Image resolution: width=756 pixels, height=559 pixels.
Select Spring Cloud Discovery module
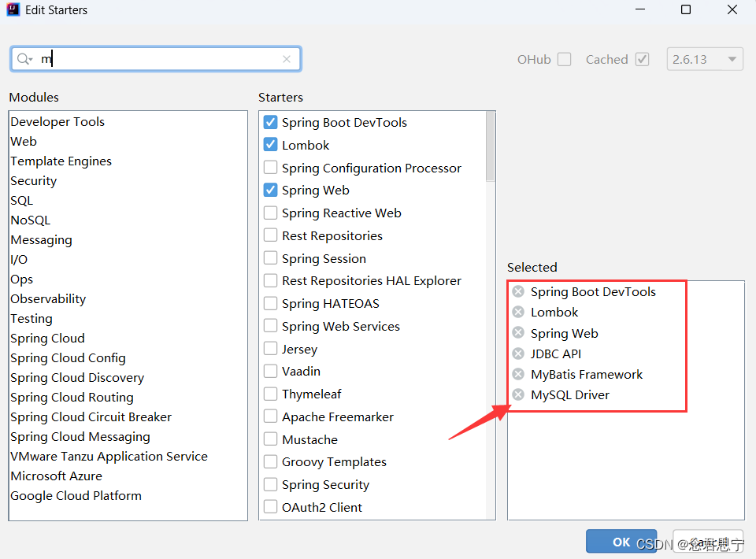pos(77,378)
